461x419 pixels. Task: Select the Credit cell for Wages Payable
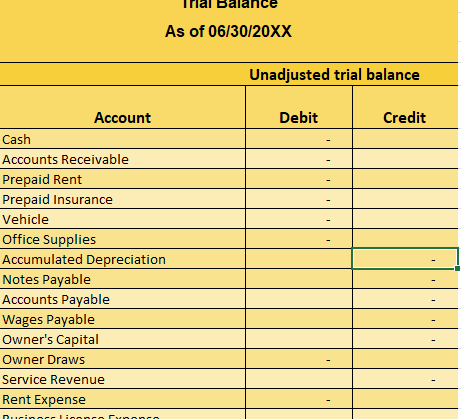405,319
